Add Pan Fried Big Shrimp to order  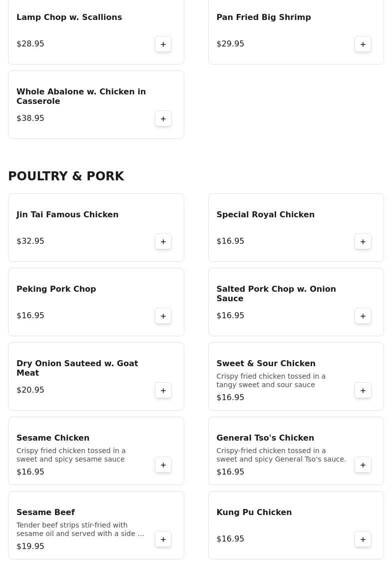coord(363,44)
